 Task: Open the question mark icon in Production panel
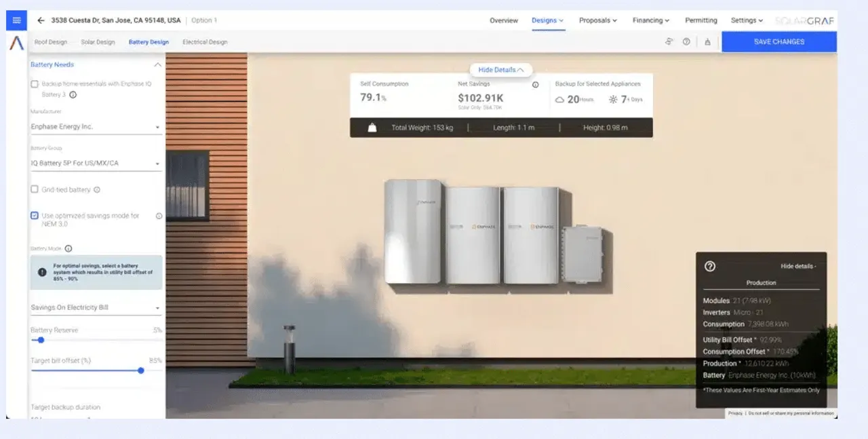(710, 267)
